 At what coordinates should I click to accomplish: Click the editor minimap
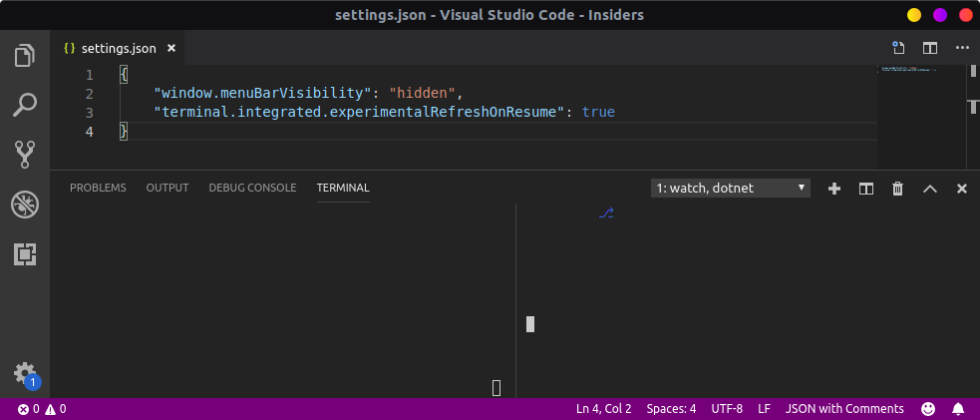pos(922,117)
